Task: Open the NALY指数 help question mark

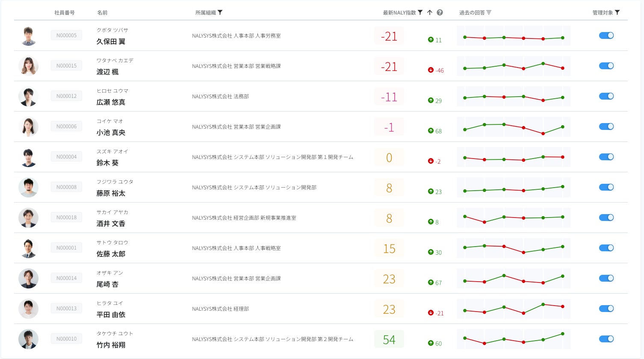Action: (x=440, y=12)
